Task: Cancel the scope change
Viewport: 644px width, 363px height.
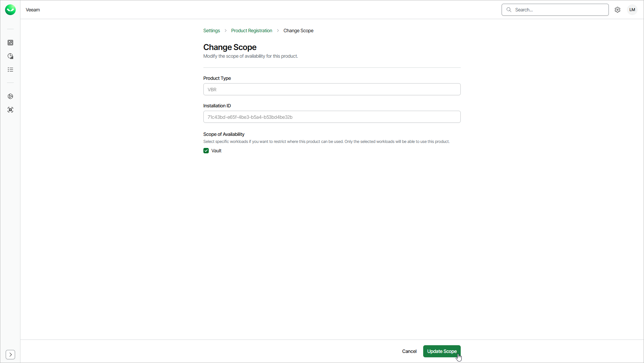Action: click(x=409, y=351)
